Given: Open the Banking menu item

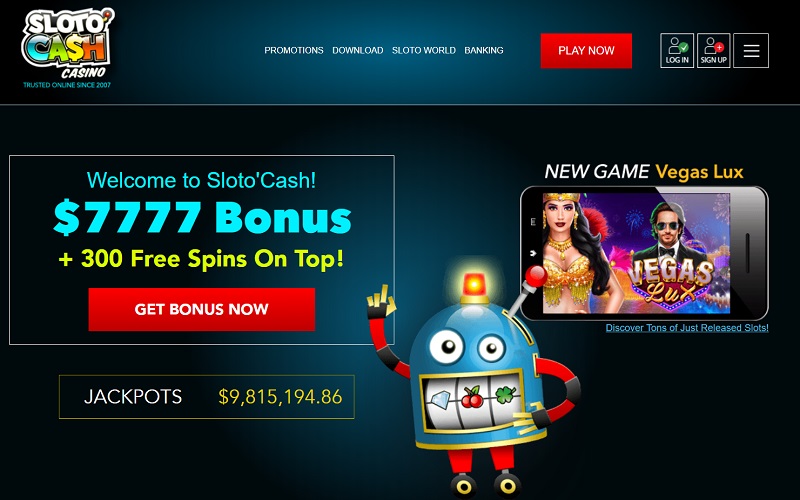Looking at the screenshot, I should coord(484,51).
